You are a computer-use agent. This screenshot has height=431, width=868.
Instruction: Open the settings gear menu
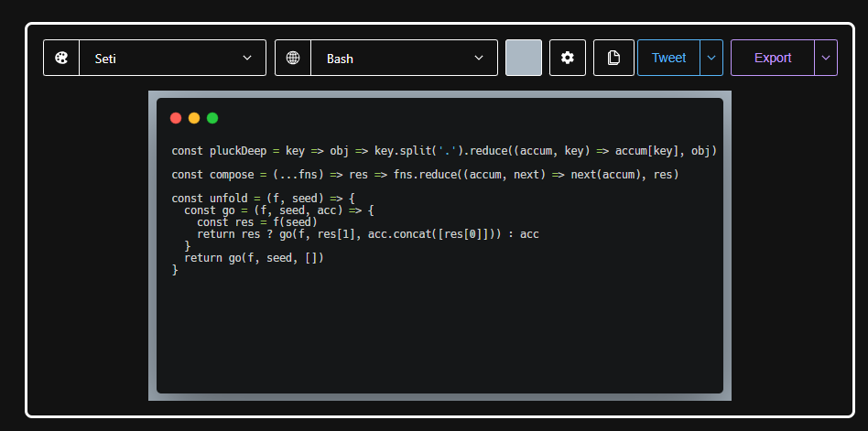tap(568, 58)
